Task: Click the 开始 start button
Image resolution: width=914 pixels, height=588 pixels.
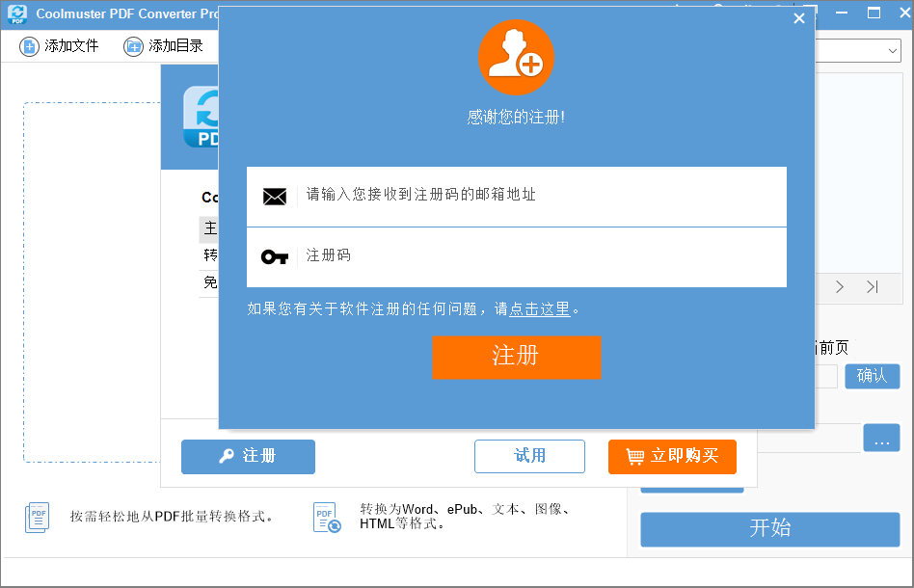Action: [x=770, y=529]
